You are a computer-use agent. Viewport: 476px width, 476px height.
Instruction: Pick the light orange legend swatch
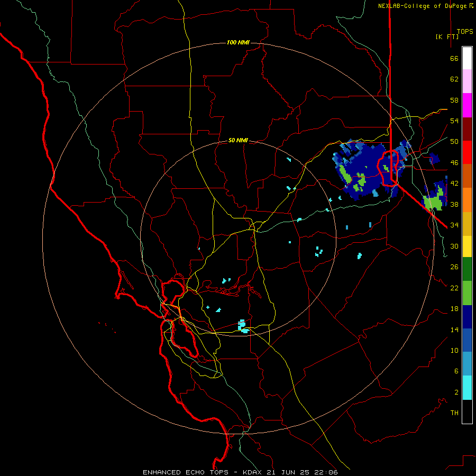(x=467, y=200)
